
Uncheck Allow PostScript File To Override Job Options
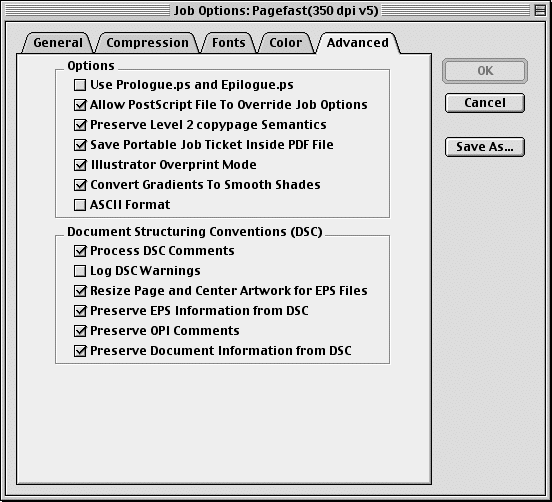pyautogui.click(x=80, y=105)
